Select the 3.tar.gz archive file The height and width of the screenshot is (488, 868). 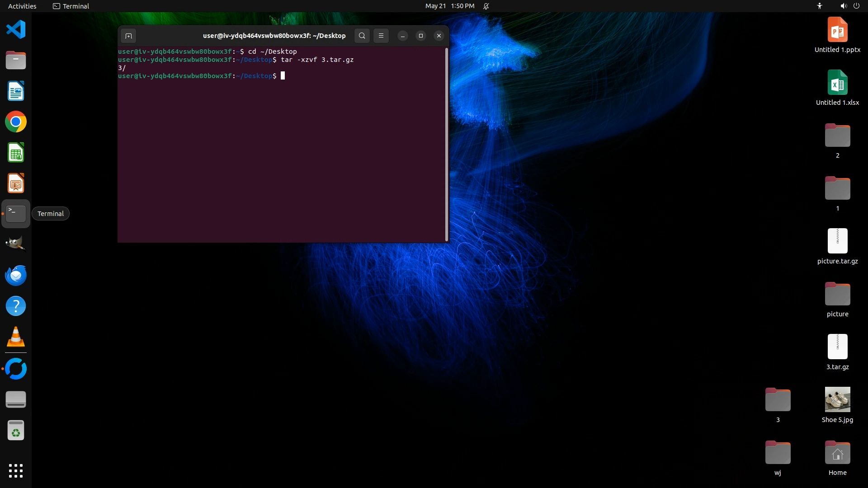click(x=837, y=347)
